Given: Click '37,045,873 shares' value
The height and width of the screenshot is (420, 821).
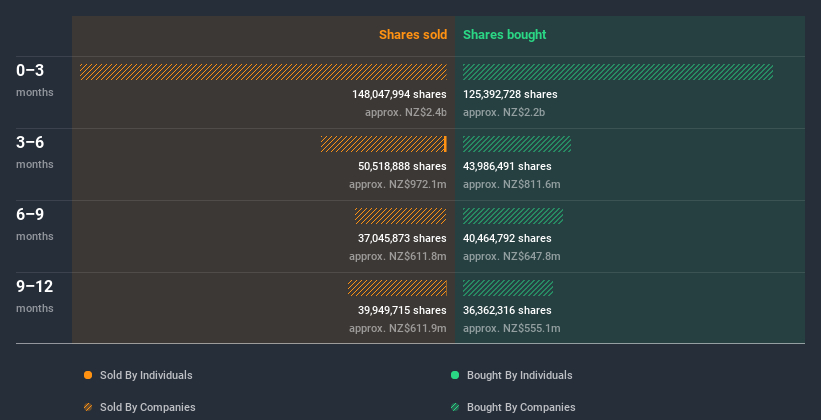Looking at the screenshot, I should point(402,238).
